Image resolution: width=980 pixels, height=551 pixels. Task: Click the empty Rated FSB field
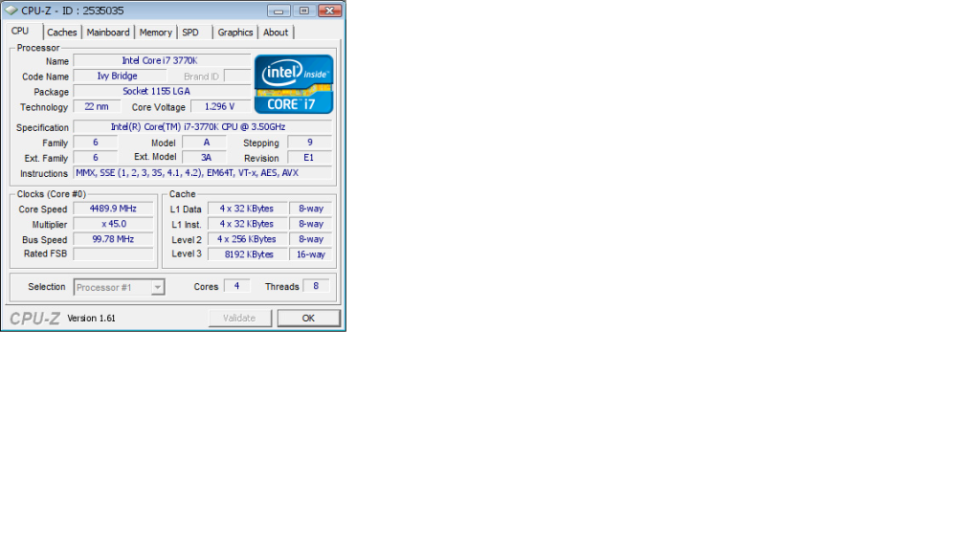tap(113, 254)
